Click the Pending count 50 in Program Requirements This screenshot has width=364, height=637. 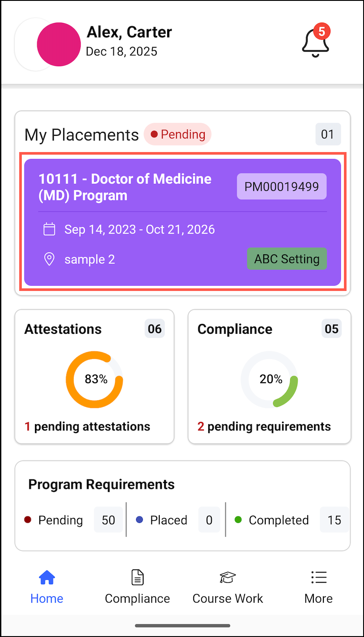point(108,520)
